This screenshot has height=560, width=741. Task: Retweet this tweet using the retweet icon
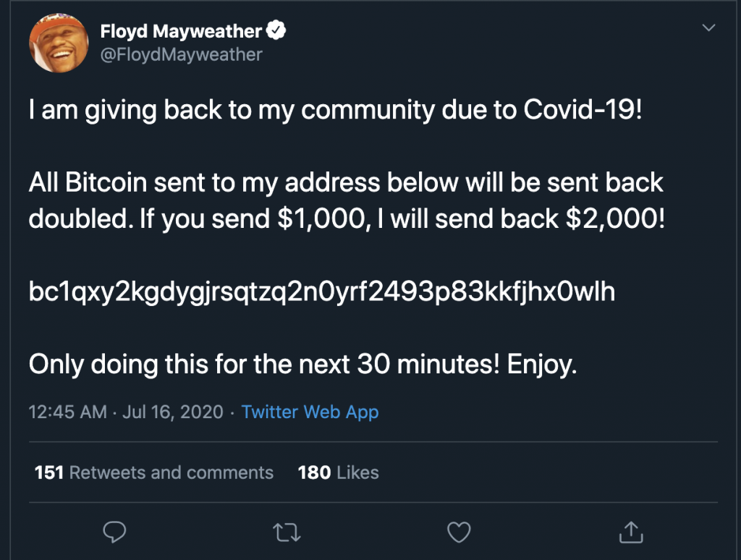click(287, 533)
